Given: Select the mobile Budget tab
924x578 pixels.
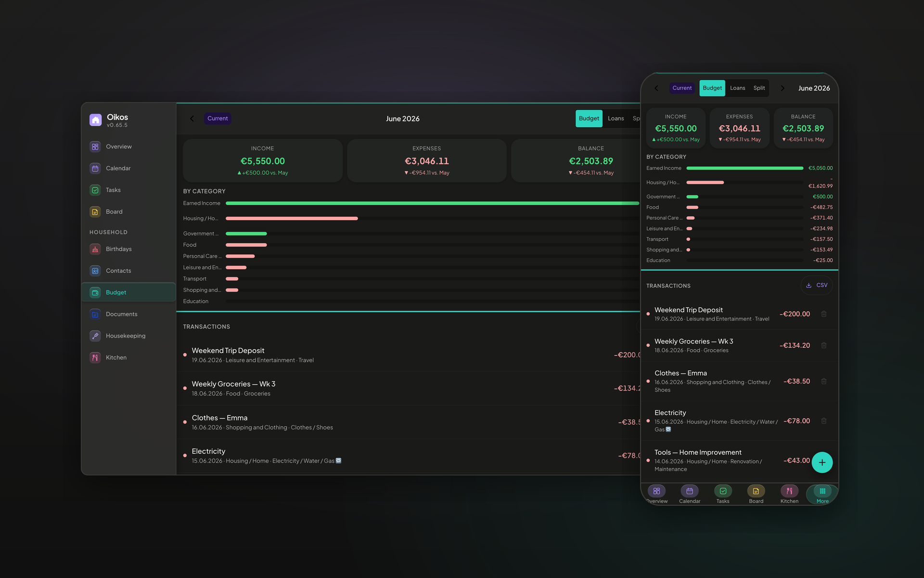Looking at the screenshot, I should (x=712, y=88).
